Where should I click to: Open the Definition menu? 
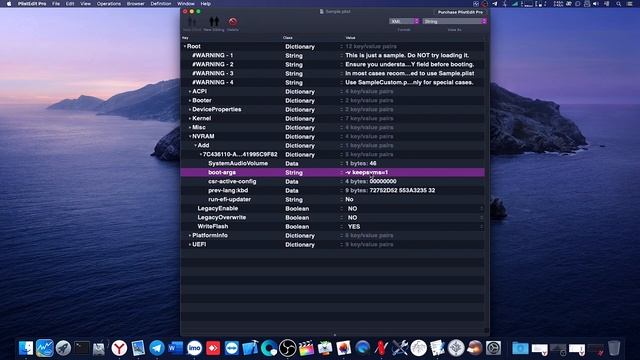click(x=161, y=4)
